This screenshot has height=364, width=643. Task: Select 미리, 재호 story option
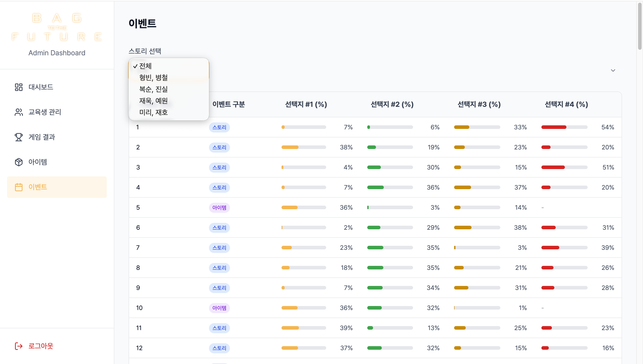pyautogui.click(x=153, y=112)
